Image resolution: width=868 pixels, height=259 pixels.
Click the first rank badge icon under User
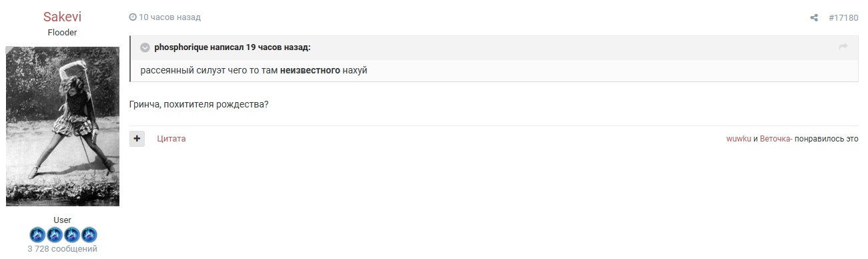click(x=37, y=234)
